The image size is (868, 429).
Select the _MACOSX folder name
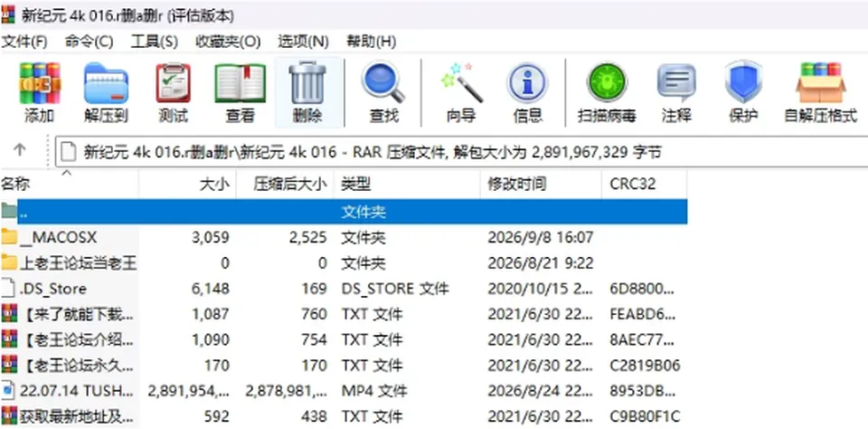[59, 238]
